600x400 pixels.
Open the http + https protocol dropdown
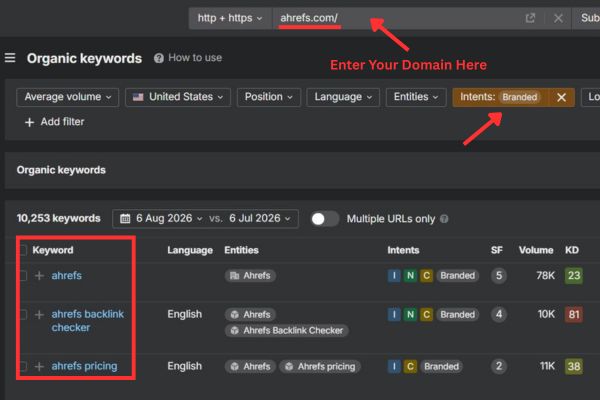tap(230, 18)
